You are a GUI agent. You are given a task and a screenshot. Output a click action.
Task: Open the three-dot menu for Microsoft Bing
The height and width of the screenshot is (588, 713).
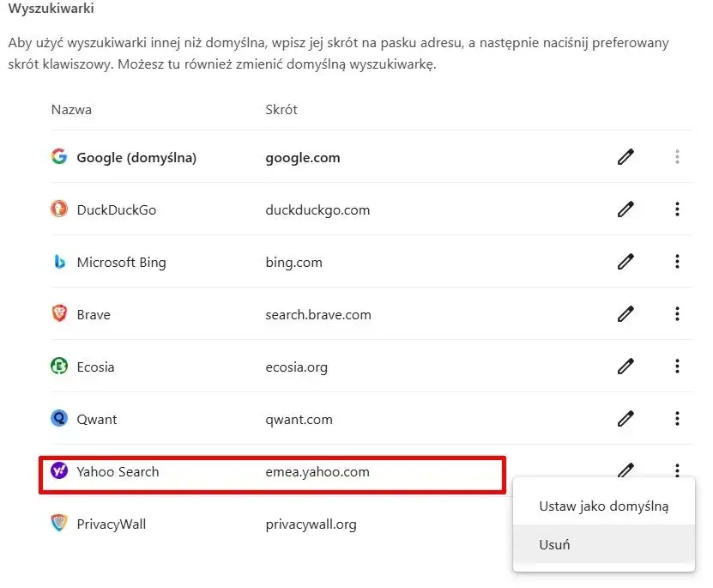pos(677,262)
